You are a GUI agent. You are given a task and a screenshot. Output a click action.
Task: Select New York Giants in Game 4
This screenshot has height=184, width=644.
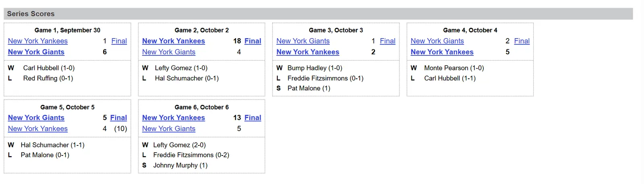coord(437,41)
